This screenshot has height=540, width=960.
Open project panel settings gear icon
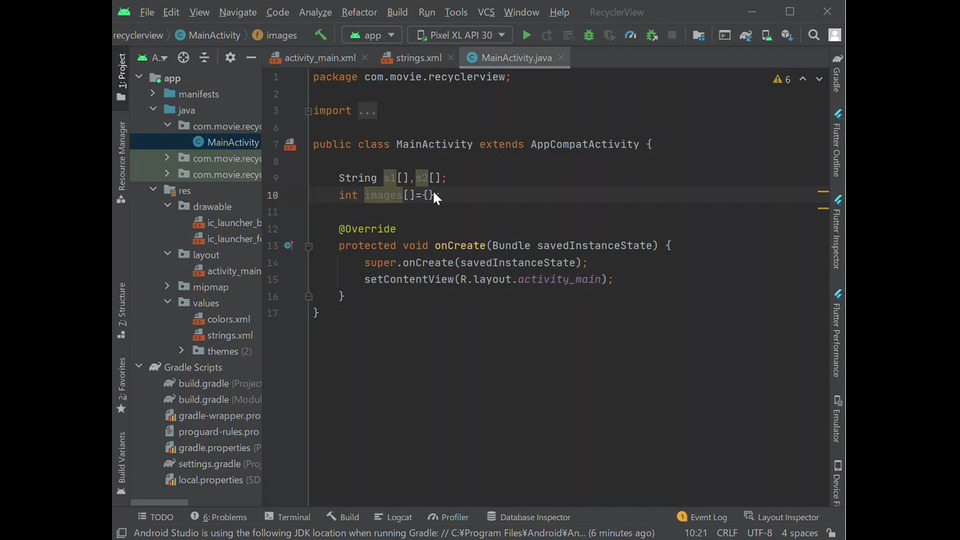point(230,58)
